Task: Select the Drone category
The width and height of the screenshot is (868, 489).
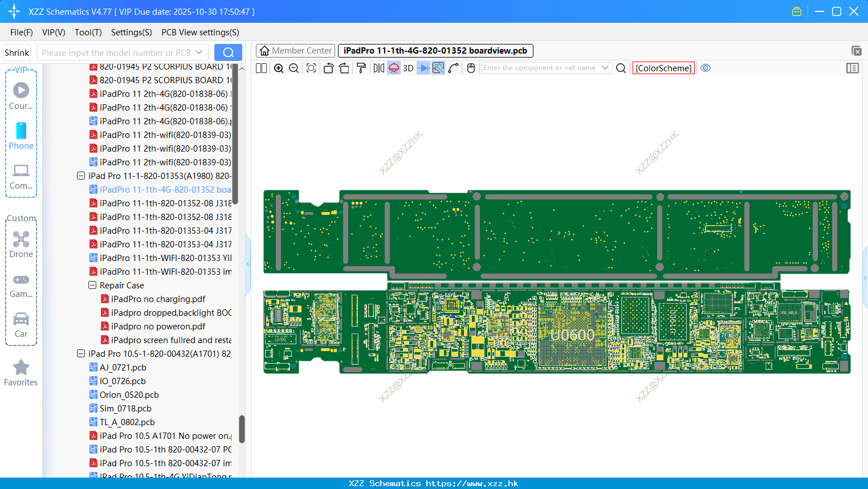Action: (x=21, y=244)
